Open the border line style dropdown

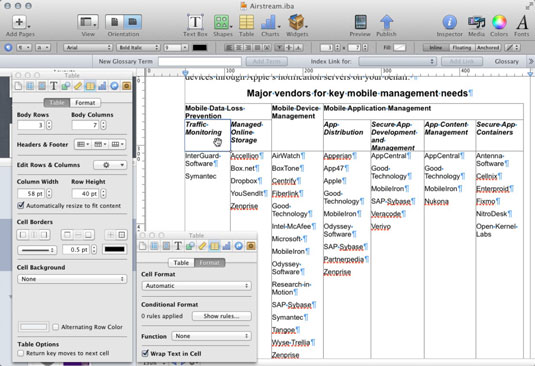click(x=37, y=250)
